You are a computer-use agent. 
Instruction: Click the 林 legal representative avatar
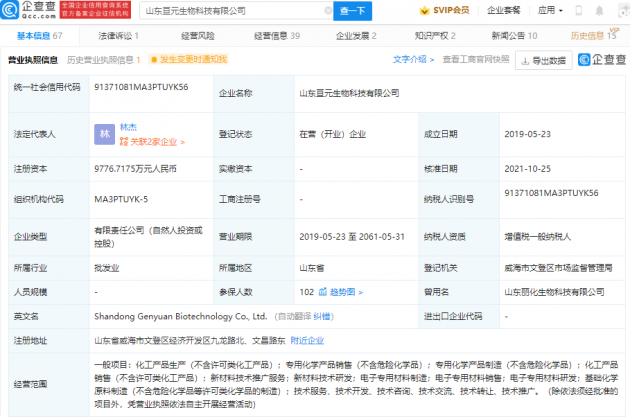(x=104, y=132)
